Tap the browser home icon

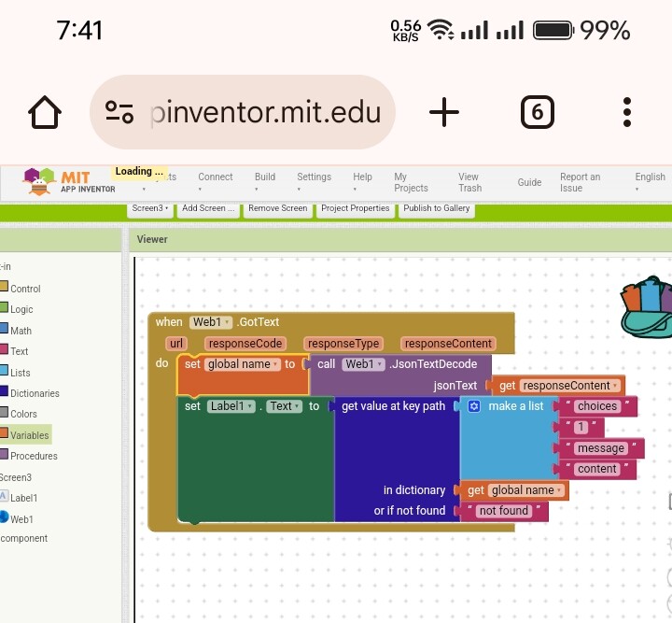45,112
